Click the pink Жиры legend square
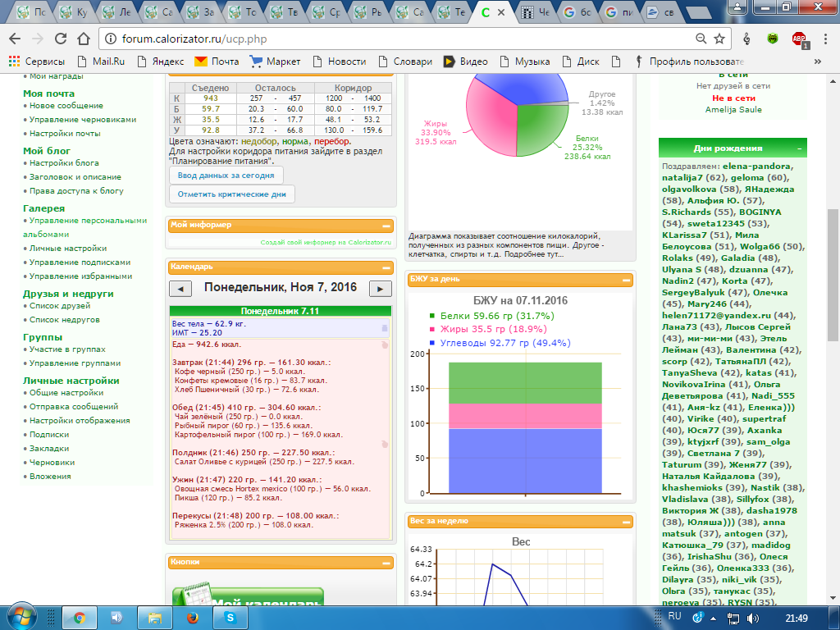This screenshot has height=630, width=840. (431, 329)
